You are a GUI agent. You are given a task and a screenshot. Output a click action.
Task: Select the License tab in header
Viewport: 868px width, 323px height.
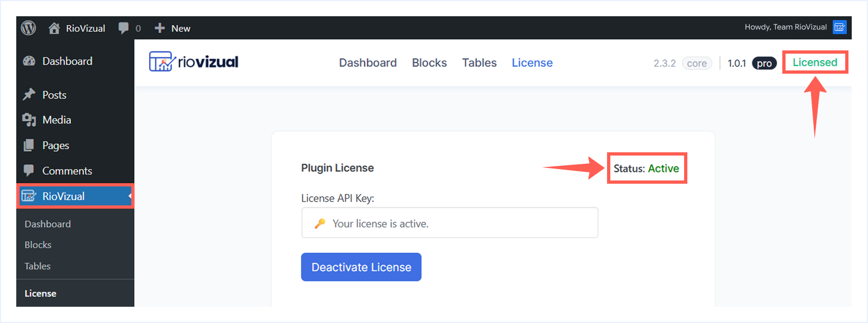coord(532,63)
